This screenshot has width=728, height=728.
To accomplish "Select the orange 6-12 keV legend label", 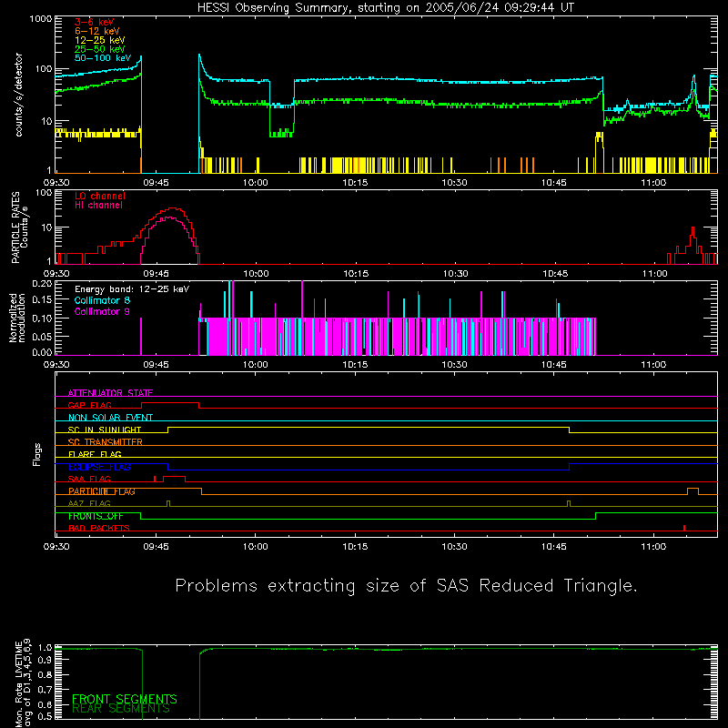I will coord(96,31).
